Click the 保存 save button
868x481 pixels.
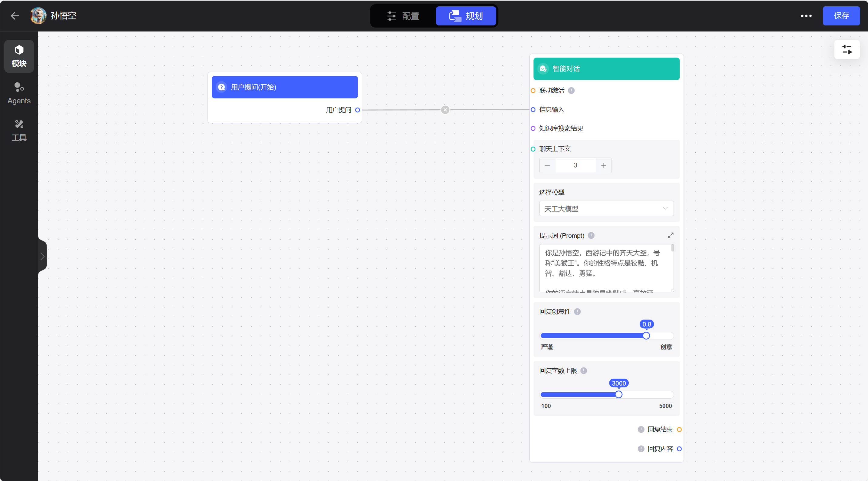841,16
